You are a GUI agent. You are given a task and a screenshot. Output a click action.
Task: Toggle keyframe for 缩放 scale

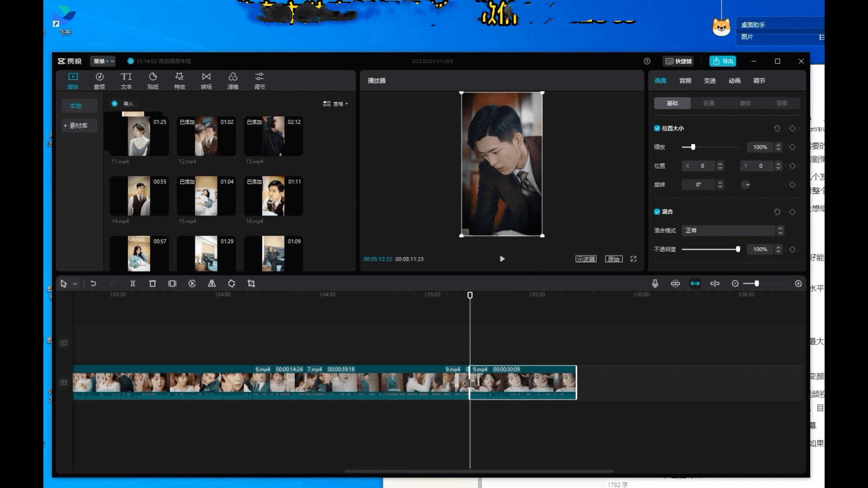coord(792,147)
